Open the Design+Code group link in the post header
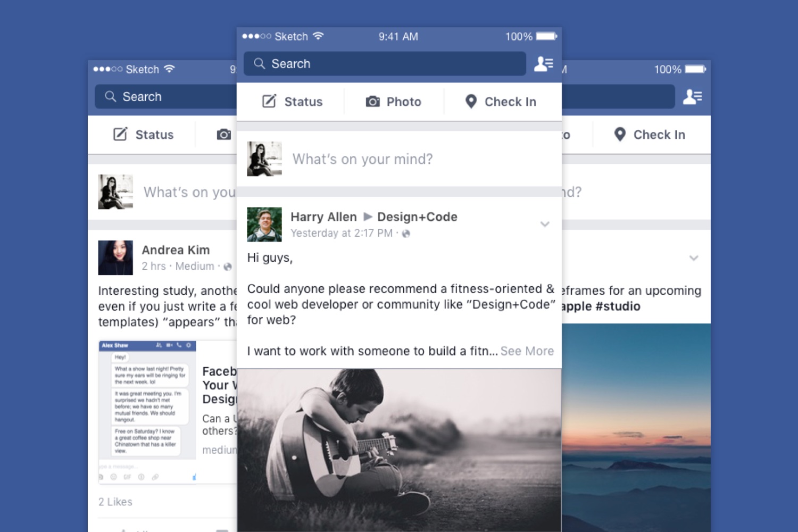Viewport: 798px width, 532px height. pos(417,217)
